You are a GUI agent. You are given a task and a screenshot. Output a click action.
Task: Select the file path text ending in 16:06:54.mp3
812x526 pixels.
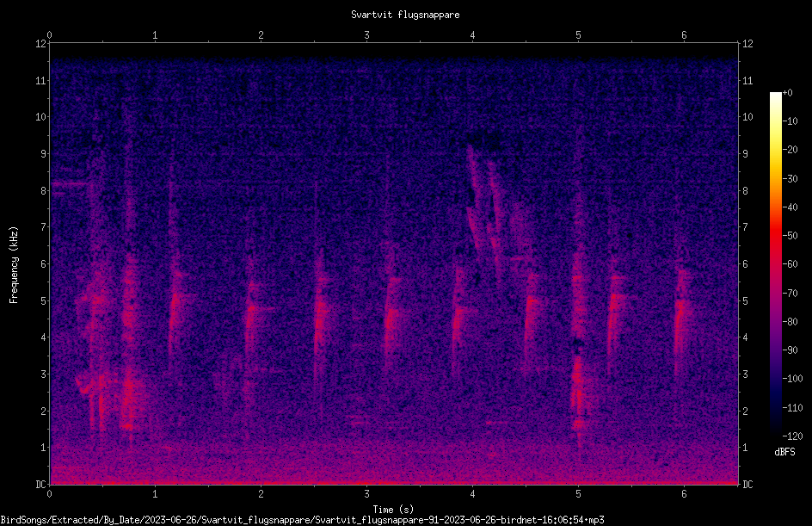click(303, 520)
